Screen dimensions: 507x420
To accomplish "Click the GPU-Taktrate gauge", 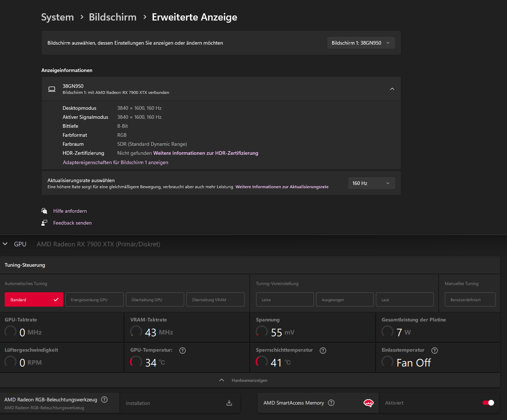I will (10, 331).
